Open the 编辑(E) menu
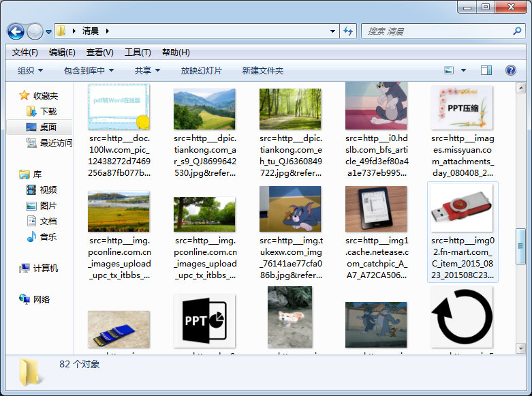Viewport: 532px width, 396px height. tap(62, 52)
